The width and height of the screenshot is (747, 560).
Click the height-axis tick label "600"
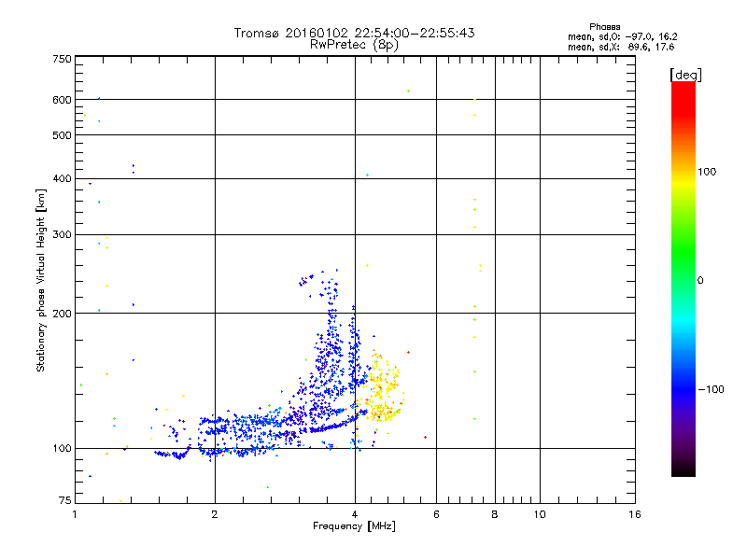coord(62,100)
